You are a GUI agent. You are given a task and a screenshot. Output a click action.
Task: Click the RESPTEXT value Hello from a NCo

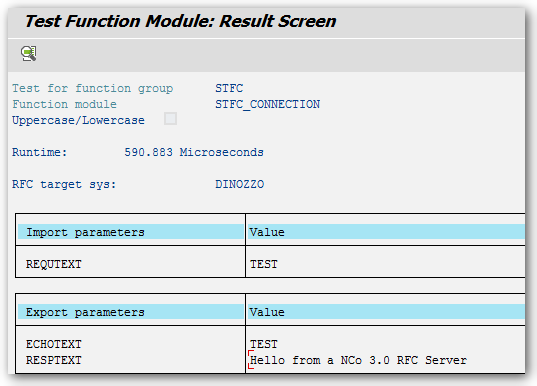tap(358, 360)
